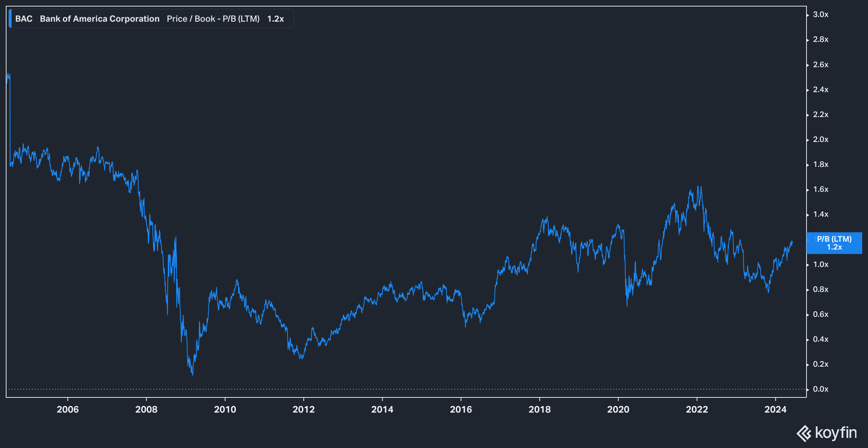Viewport: 868px width, 448px height.
Task: Select the BAC ticker in legend
Action: tap(24, 19)
